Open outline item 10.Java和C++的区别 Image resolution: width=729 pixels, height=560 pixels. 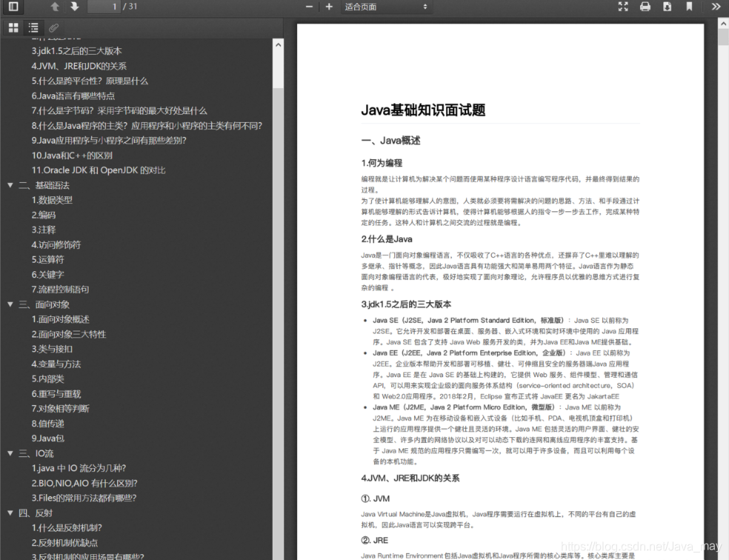click(x=72, y=156)
